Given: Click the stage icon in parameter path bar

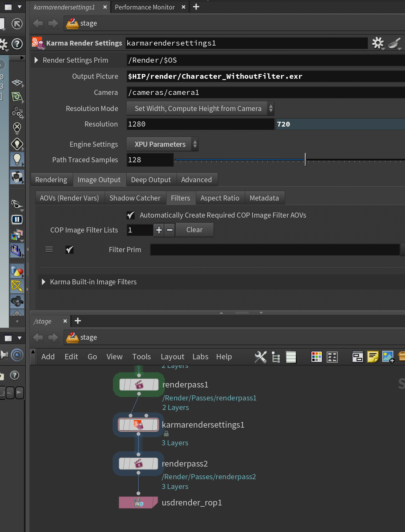Looking at the screenshot, I should coord(72,23).
